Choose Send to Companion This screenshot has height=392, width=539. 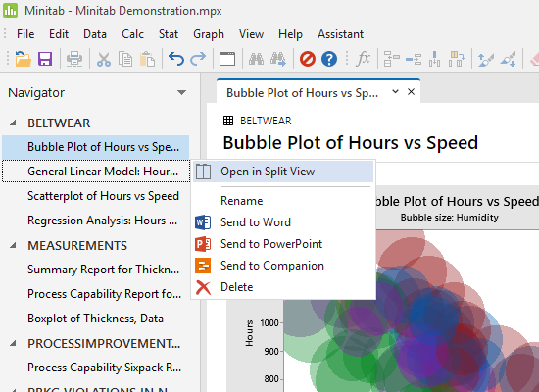pos(283,266)
